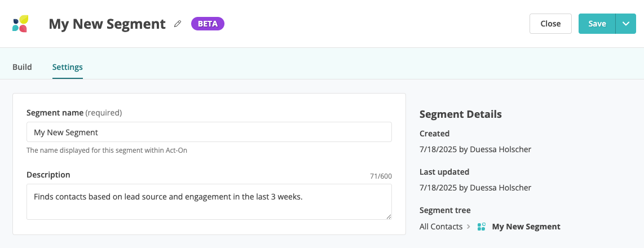
Task: Click My New Segment in segment tree
Action: [526, 227]
